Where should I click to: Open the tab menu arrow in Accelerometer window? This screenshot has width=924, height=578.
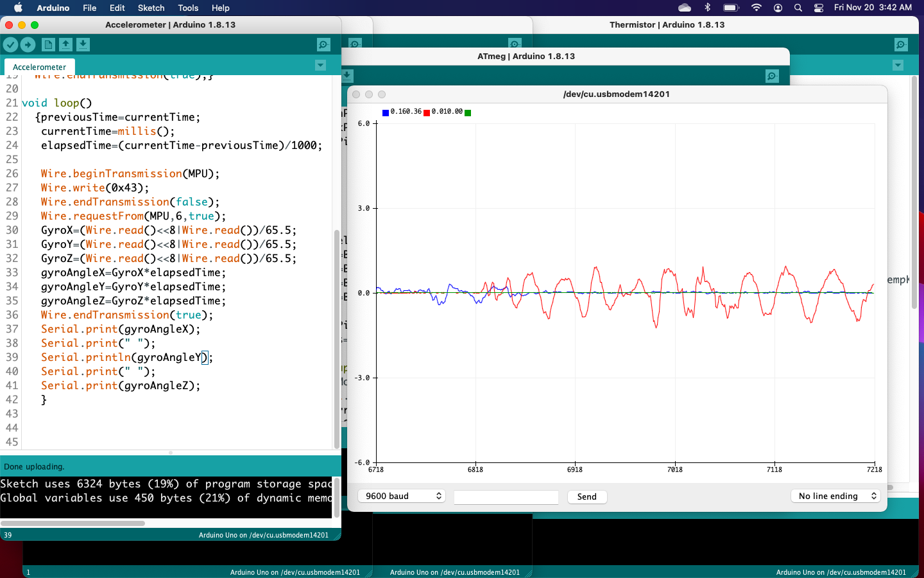tap(320, 66)
